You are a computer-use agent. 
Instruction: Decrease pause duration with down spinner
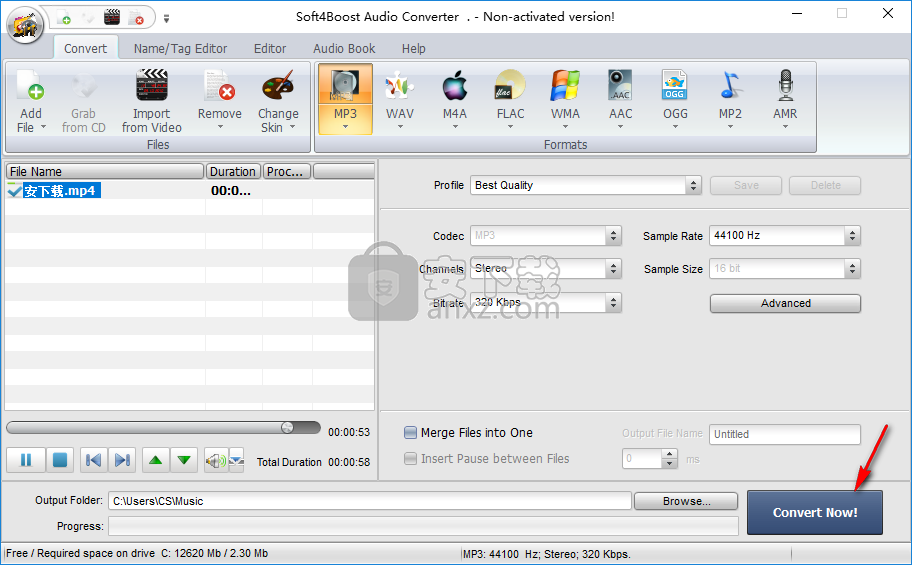pyautogui.click(x=669, y=463)
